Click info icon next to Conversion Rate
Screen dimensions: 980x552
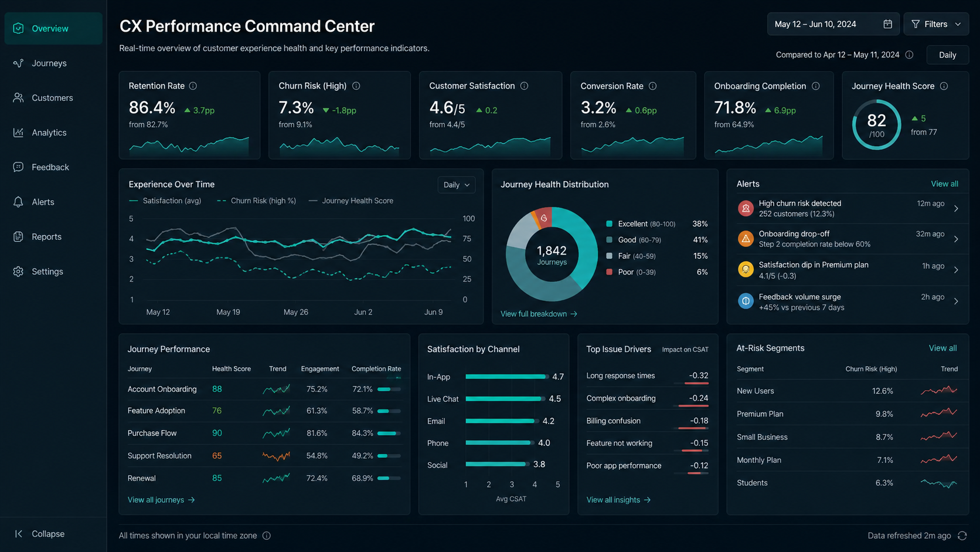pyautogui.click(x=652, y=86)
